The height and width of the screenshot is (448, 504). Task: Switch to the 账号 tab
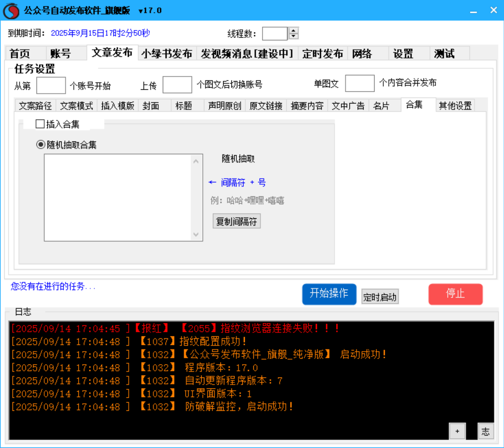pyautogui.click(x=60, y=53)
